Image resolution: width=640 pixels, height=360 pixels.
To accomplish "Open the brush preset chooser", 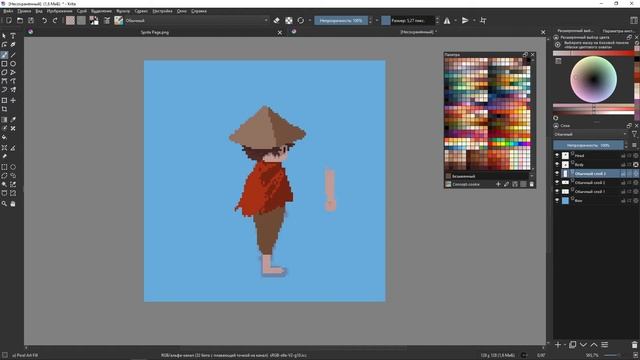I will (x=118, y=20).
